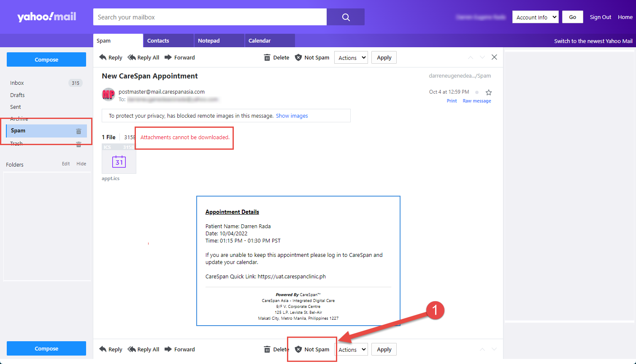This screenshot has height=364, width=636.
Task: Click sender address postmaster@mail.carespanasia.com
Action: [x=162, y=92]
